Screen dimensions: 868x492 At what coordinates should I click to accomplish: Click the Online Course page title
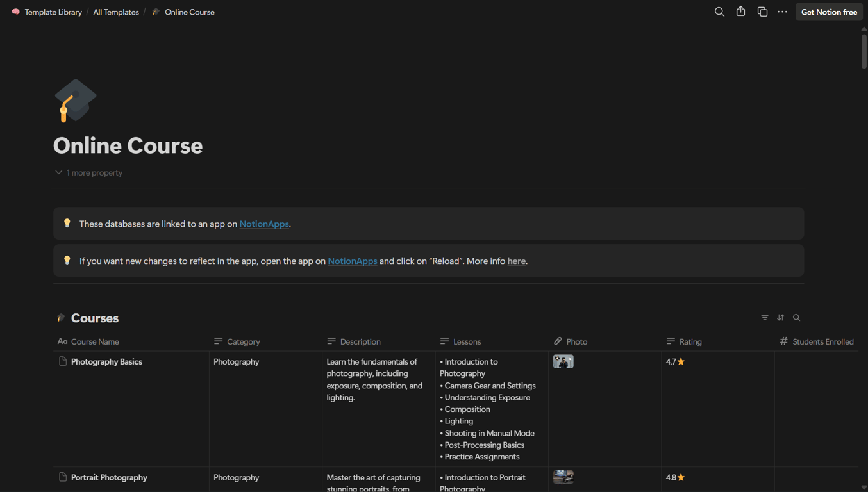pyautogui.click(x=128, y=146)
